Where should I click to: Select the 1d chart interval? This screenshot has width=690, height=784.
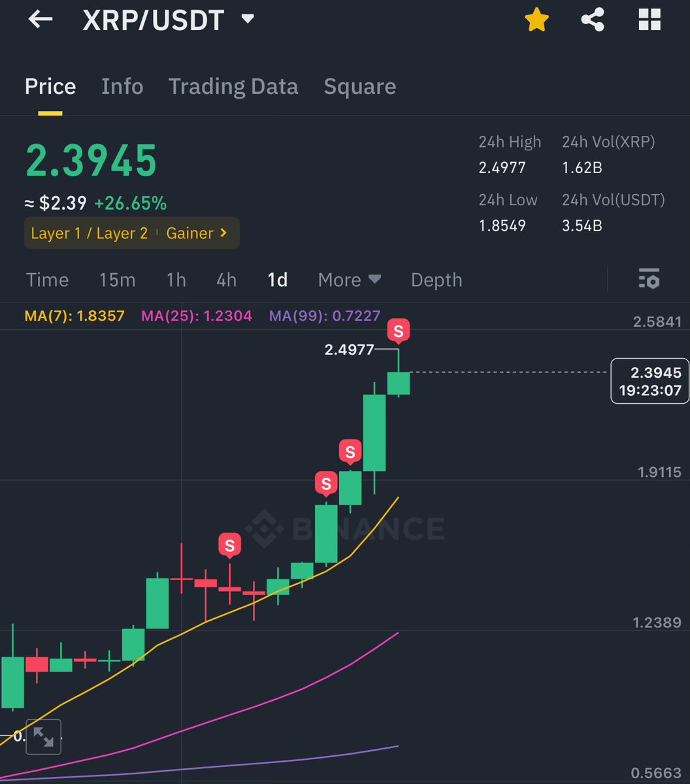278,280
